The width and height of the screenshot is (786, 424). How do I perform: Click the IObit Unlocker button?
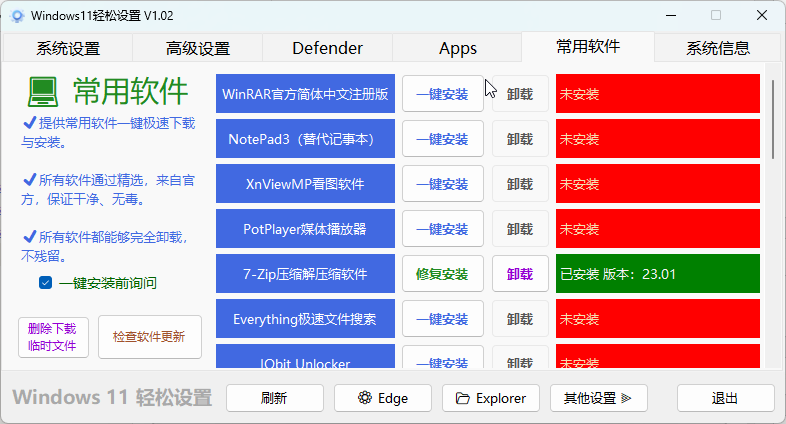click(x=305, y=357)
